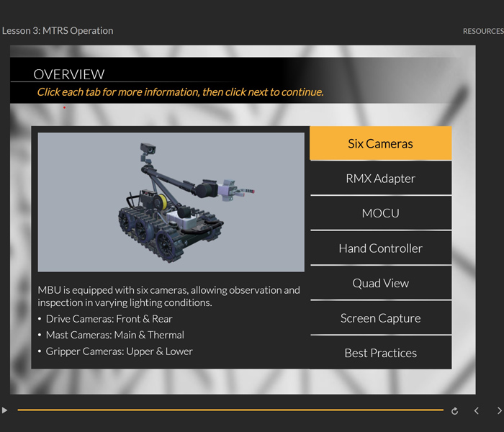Show the Hand Controller tab
Screen dimensions: 504x432
tap(380, 248)
